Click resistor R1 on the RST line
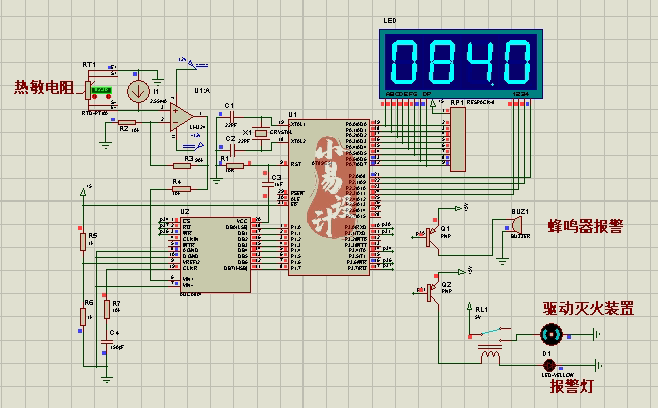 tap(235, 165)
